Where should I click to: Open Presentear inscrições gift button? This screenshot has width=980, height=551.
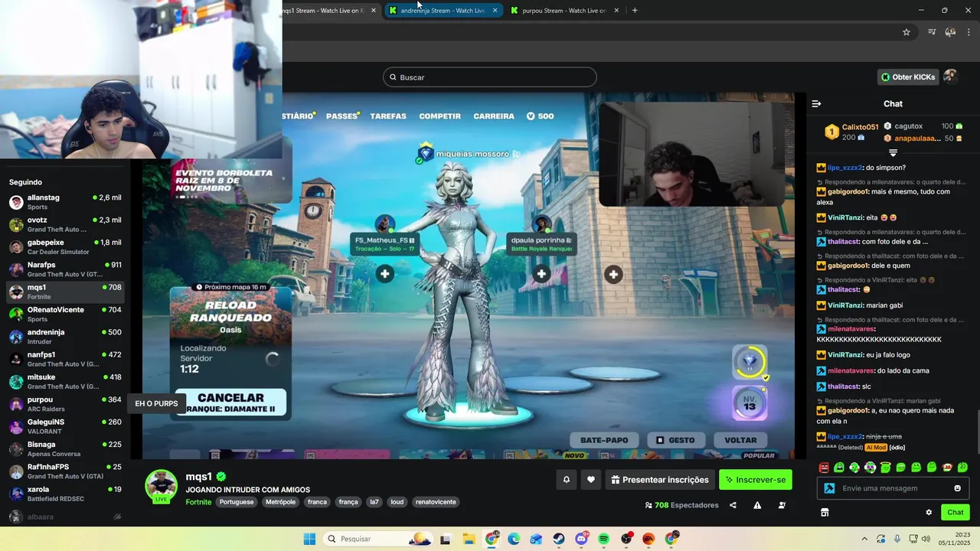tap(660, 480)
